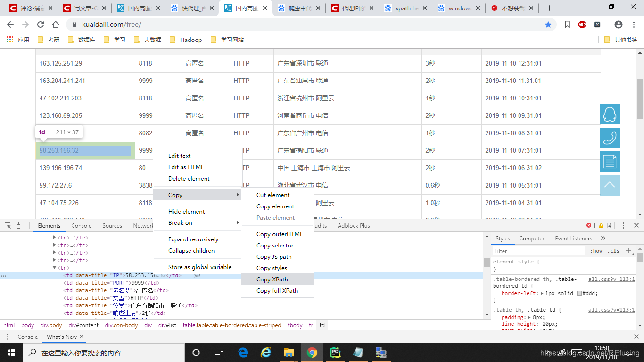This screenshot has width=644, height=362.
Task: Open PyCharm from the taskbar
Action: click(335, 352)
